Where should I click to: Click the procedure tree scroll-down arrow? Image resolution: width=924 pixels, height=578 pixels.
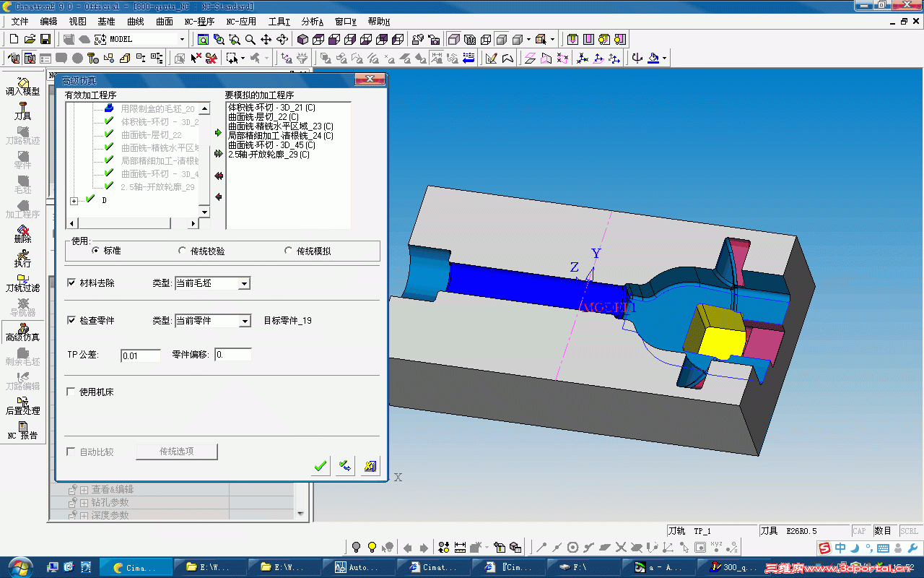tap(204, 212)
